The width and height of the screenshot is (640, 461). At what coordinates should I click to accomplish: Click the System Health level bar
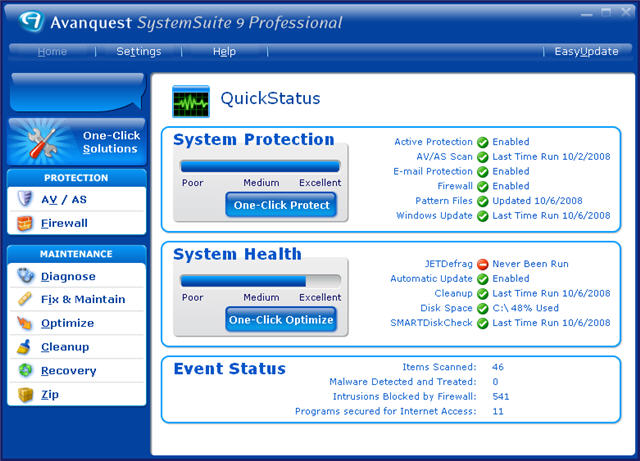click(260, 281)
